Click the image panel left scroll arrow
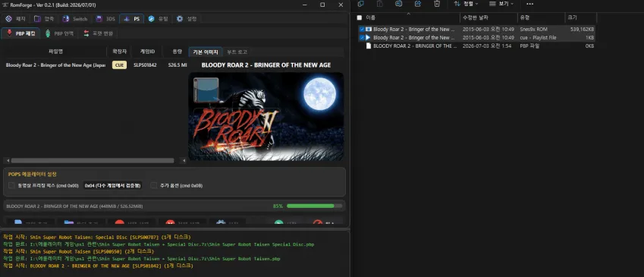The image size is (644, 277). (x=184, y=161)
